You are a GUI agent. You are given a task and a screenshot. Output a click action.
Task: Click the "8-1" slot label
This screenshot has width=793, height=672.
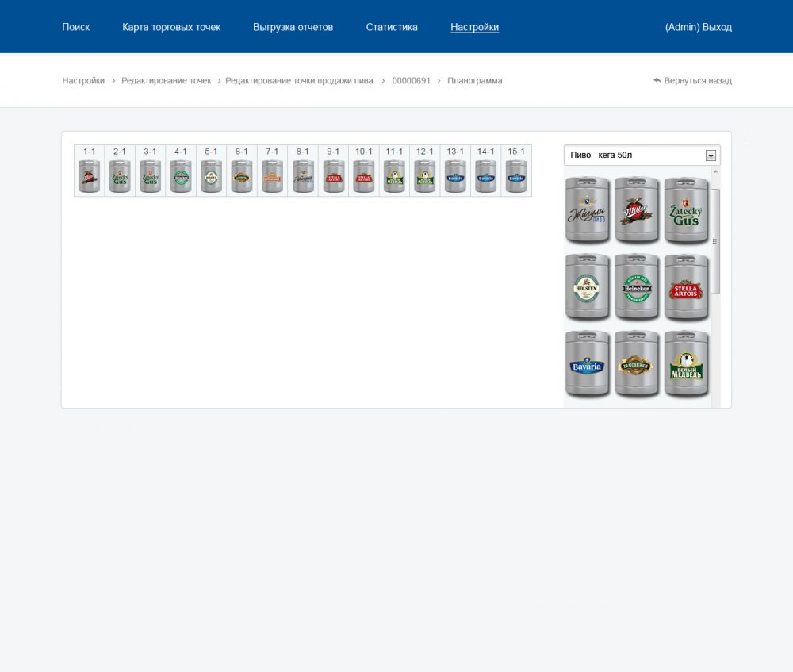(x=303, y=152)
